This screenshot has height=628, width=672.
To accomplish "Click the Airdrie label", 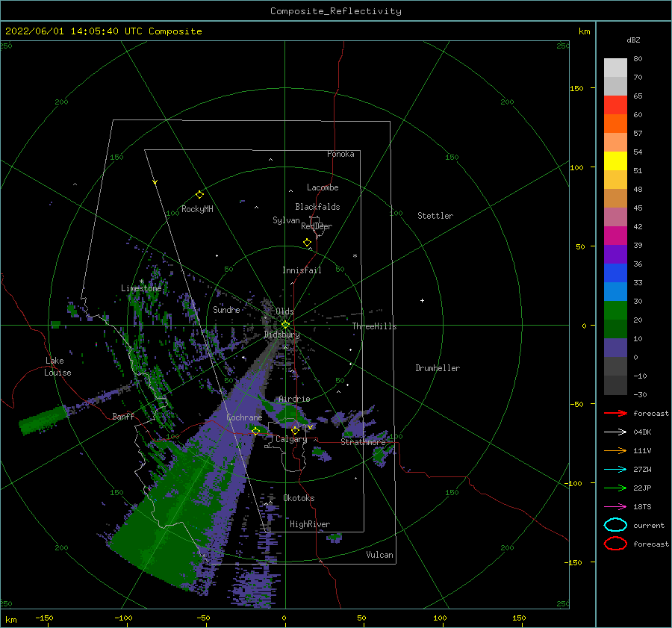I will [294, 399].
